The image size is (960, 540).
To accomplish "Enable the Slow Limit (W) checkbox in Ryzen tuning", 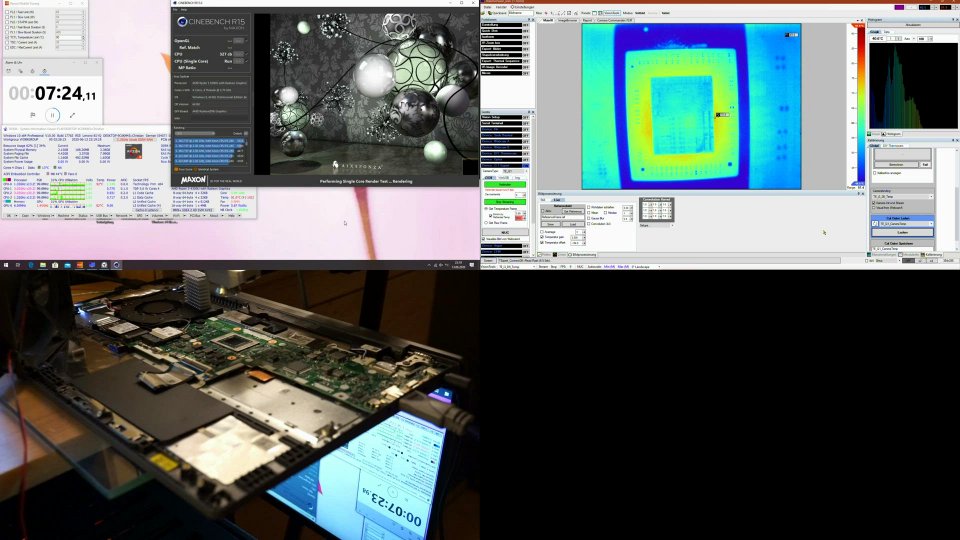I will click(x=7, y=17).
